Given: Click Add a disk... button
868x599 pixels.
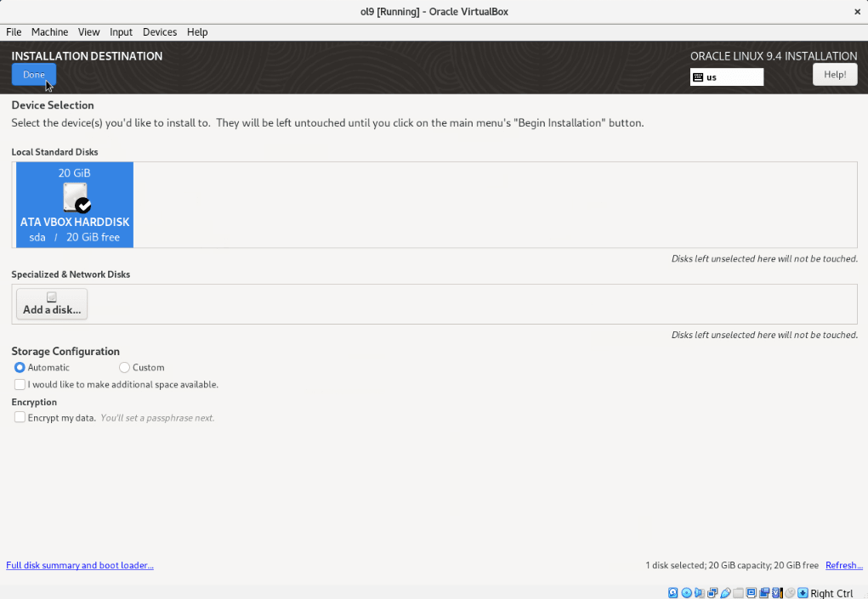Looking at the screenshot, I should (x=52, y=303).
